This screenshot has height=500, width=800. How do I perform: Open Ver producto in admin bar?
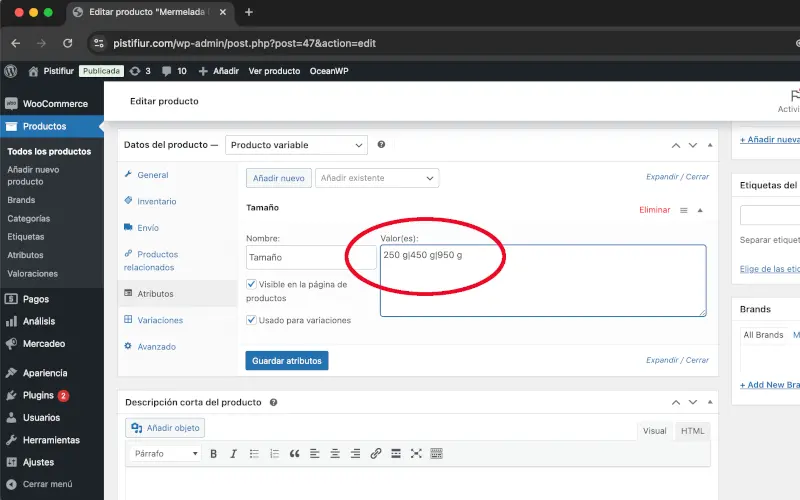coord(274,71)
